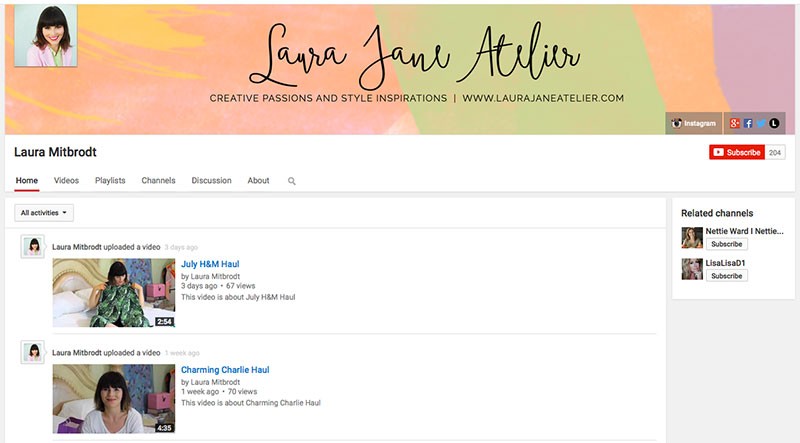800x443 pixels.
Task: Subscribe to Nettie Ward's channel
Action: (x=726, y=243)
